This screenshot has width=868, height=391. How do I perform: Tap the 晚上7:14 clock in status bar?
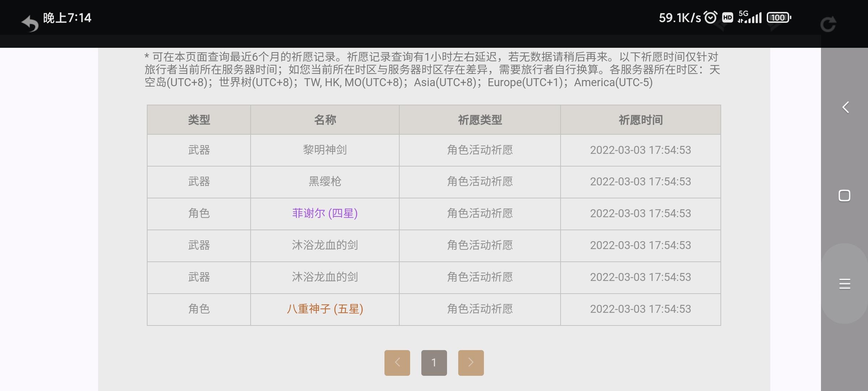67,18
